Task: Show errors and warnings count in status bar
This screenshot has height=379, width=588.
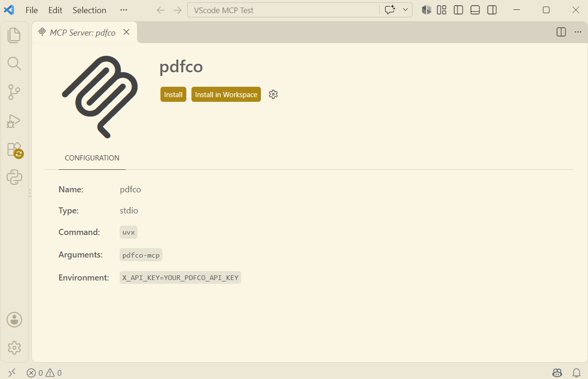Action: click(x=44, y=373)
